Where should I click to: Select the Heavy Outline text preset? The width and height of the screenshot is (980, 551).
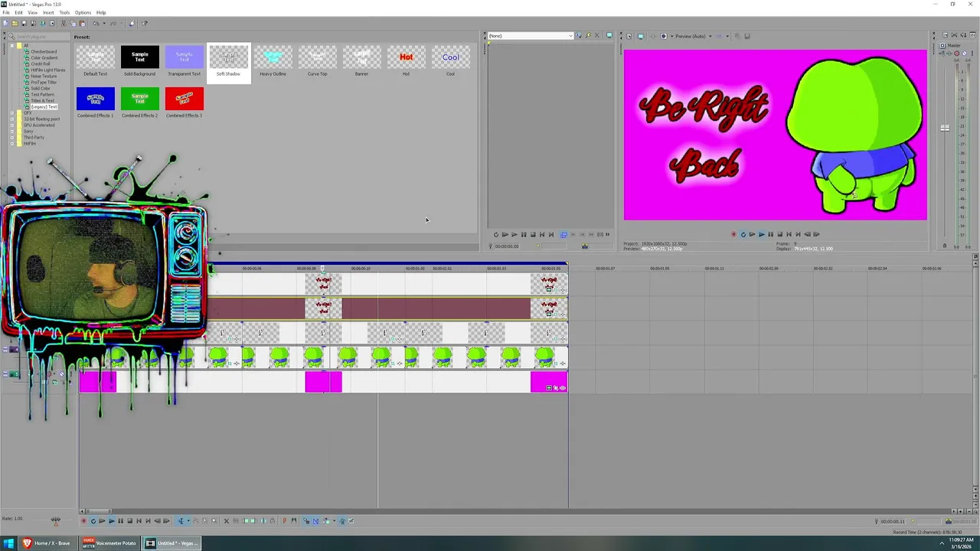(273, 60)
